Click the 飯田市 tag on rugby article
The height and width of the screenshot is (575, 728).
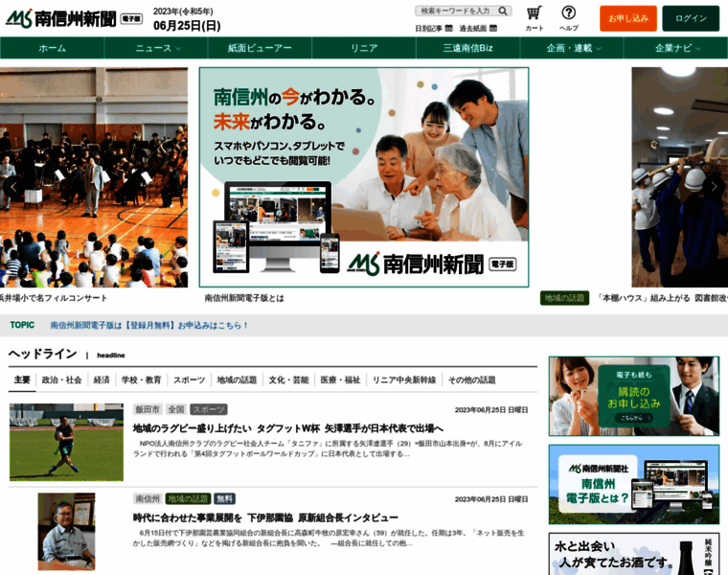click(x=148, y=409)
